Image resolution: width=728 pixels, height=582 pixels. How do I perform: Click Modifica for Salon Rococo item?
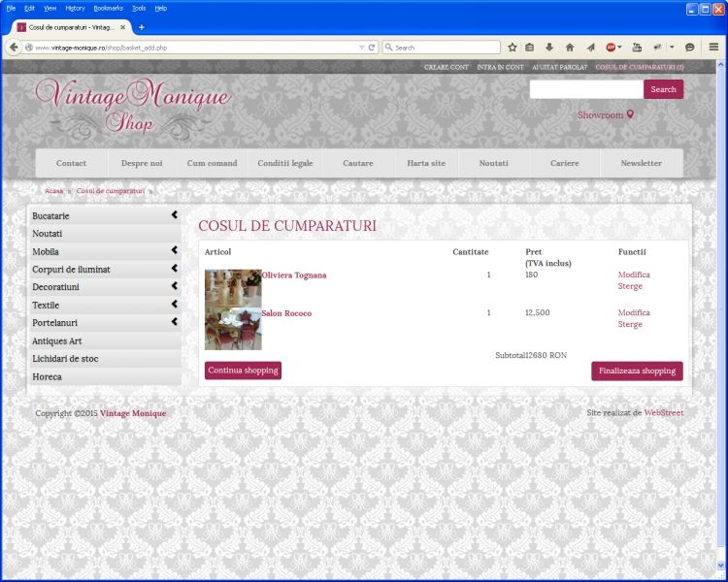click(634, 312)
